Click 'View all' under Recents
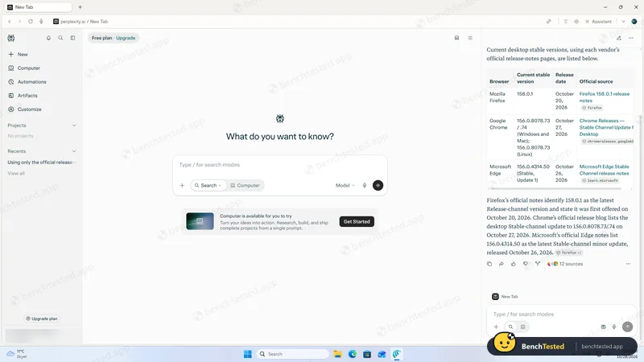Viewport: 644px width, 362px height. (16, 173)
